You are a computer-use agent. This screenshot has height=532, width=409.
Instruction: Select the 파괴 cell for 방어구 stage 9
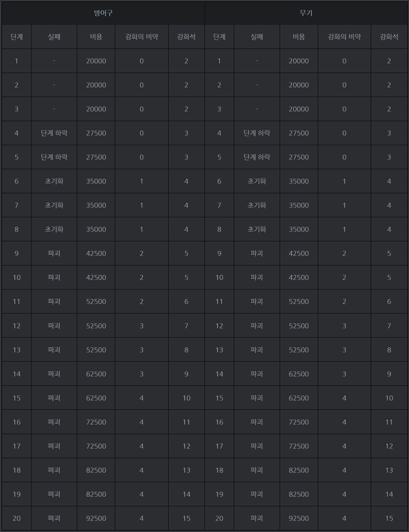click(x=54, y=253)
